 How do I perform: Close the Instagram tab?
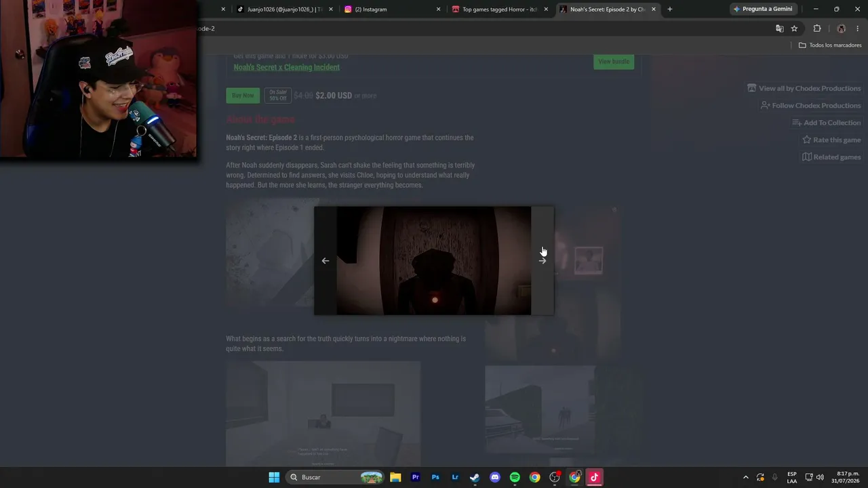pos(438,9)
